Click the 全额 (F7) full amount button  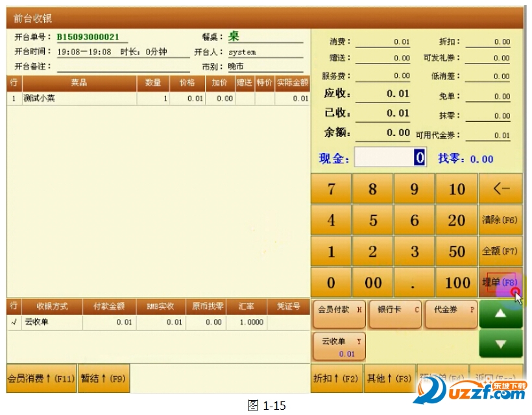pos(500,252)
